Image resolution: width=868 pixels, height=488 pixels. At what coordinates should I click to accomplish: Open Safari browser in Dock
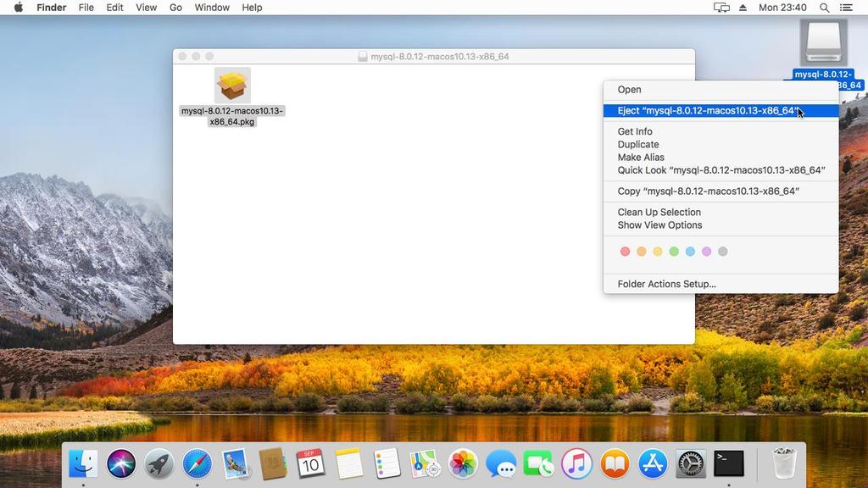click(197, 463)
